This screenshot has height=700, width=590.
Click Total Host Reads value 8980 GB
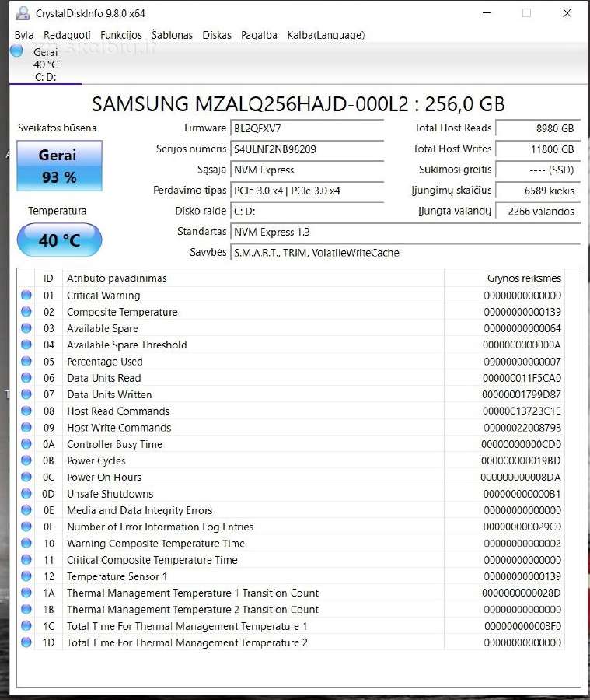pos(538,128)
